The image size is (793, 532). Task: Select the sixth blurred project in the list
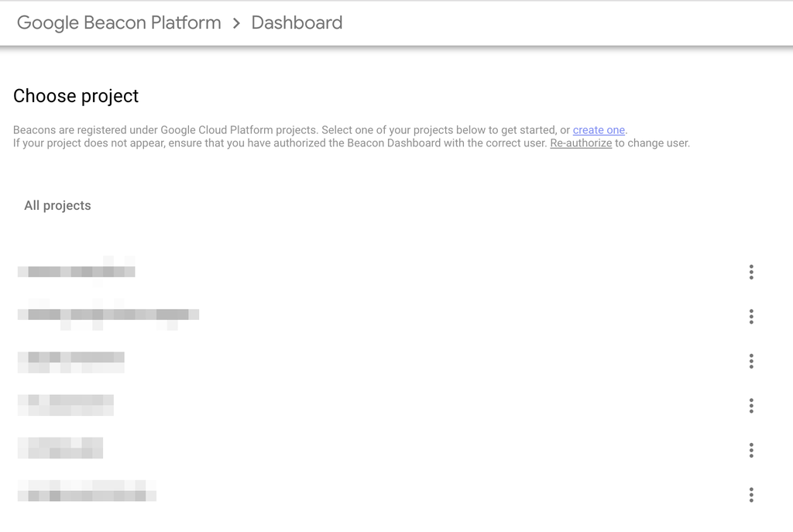[x=87, y=491]
